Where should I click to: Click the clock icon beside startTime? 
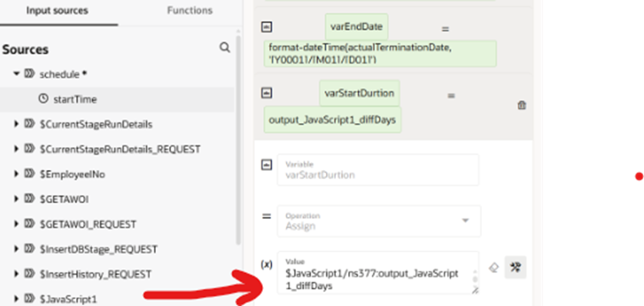pos(43,99)
